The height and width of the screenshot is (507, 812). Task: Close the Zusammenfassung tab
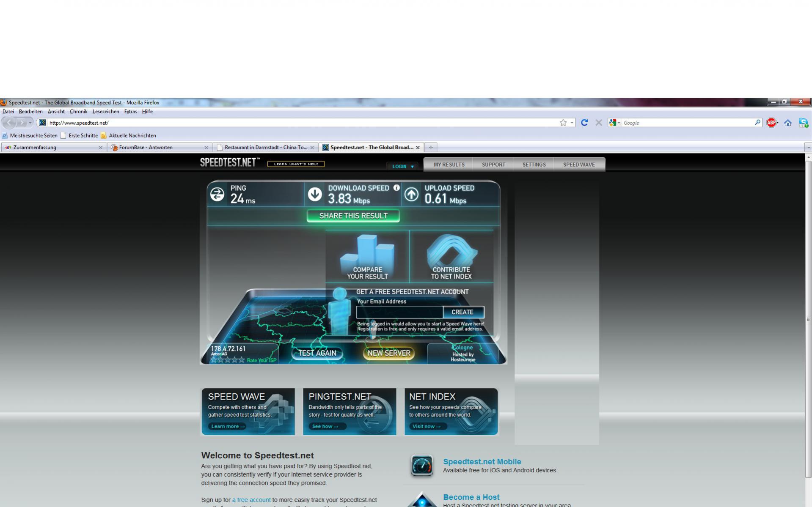100,148
